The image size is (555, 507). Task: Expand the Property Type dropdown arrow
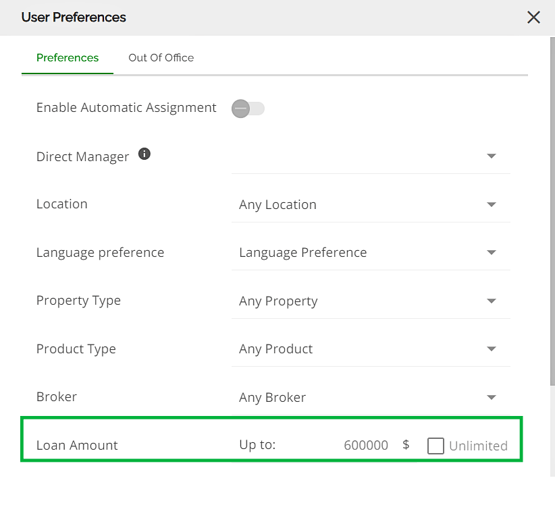click(x=491, y=301)
